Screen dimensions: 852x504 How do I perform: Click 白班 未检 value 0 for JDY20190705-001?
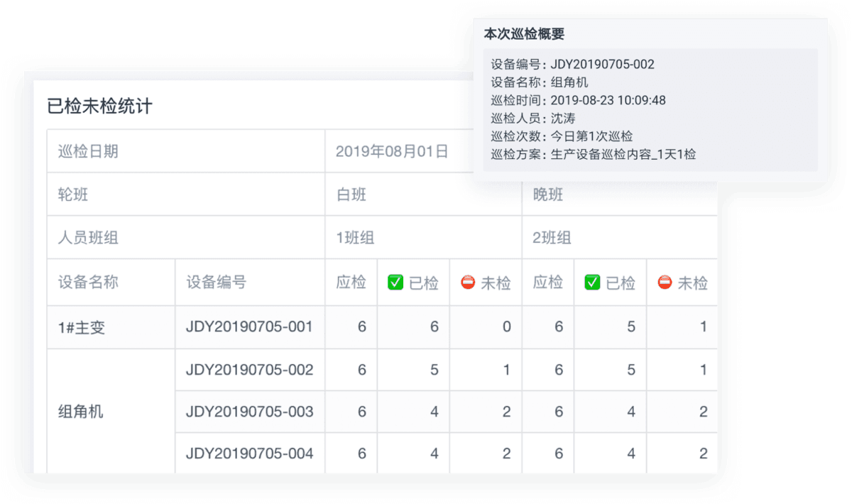pyautogui.click(x=506, y=327)
